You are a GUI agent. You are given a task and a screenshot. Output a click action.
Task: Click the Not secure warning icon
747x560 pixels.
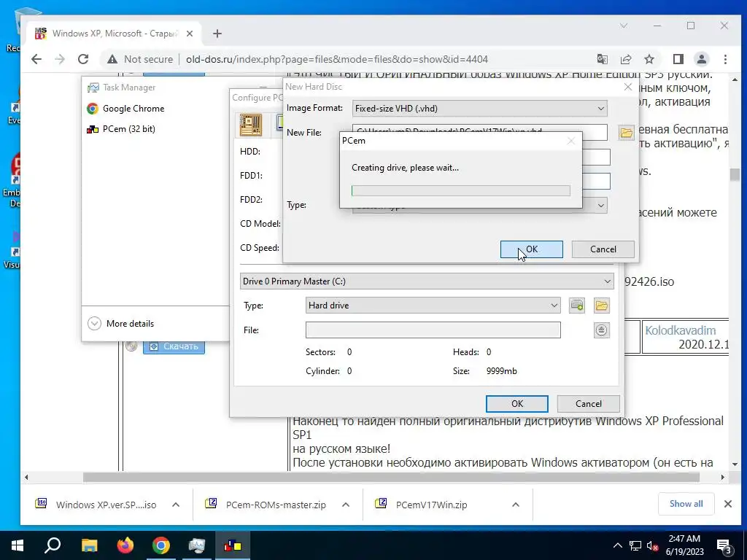(112, 59)
